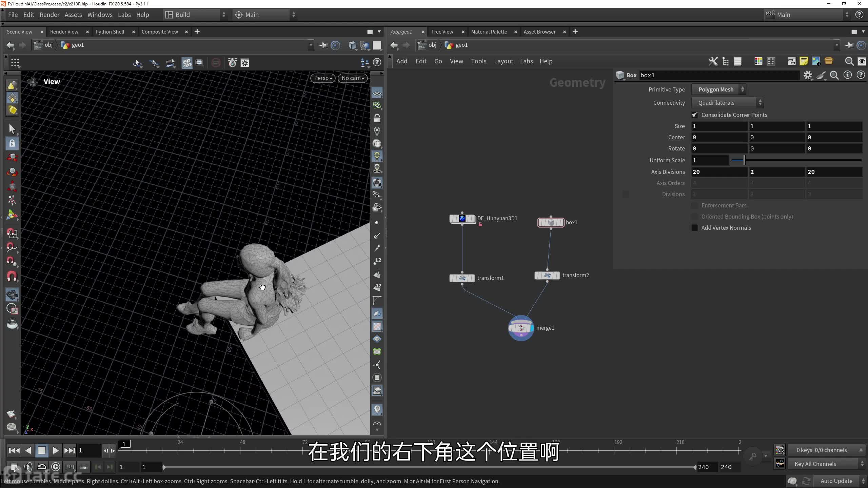This screenshot has width=868, height=488.
Task: Switch to the Material Palette tab
Action: pos(489,32)
